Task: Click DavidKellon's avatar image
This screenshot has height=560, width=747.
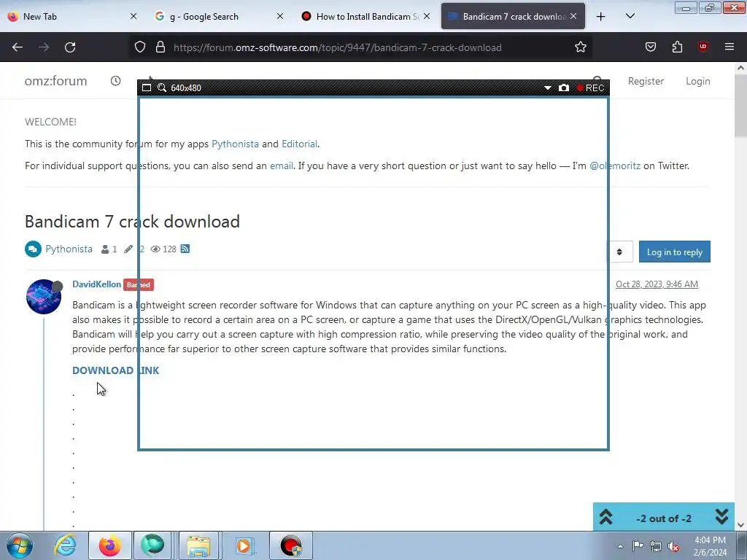Action: click(43, 297)
